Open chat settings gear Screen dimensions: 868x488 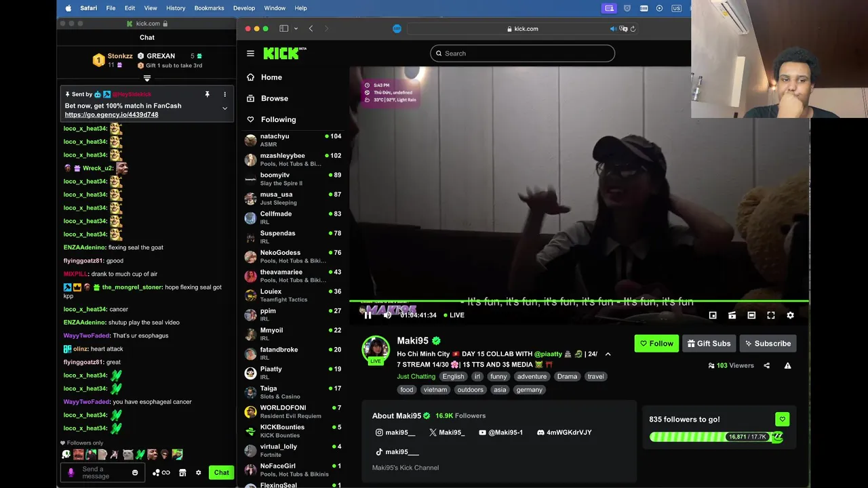[x=199, y=472]
